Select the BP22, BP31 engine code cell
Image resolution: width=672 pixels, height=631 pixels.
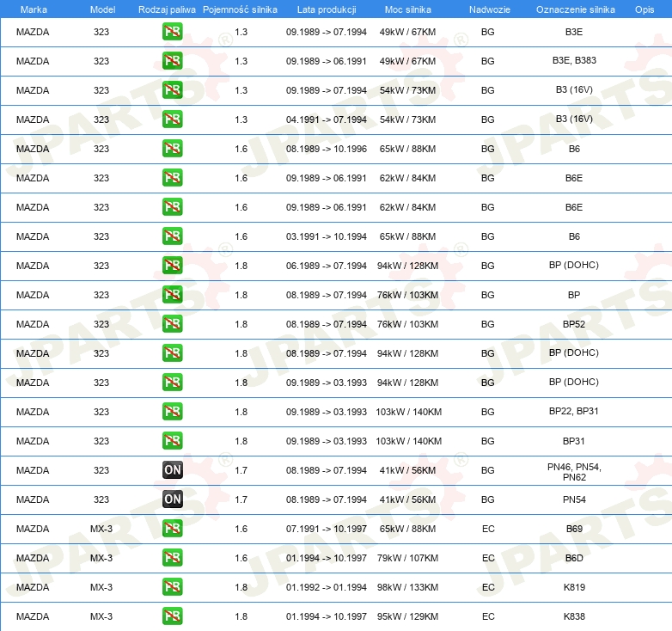pyautogui.click(x=574, y=411)
